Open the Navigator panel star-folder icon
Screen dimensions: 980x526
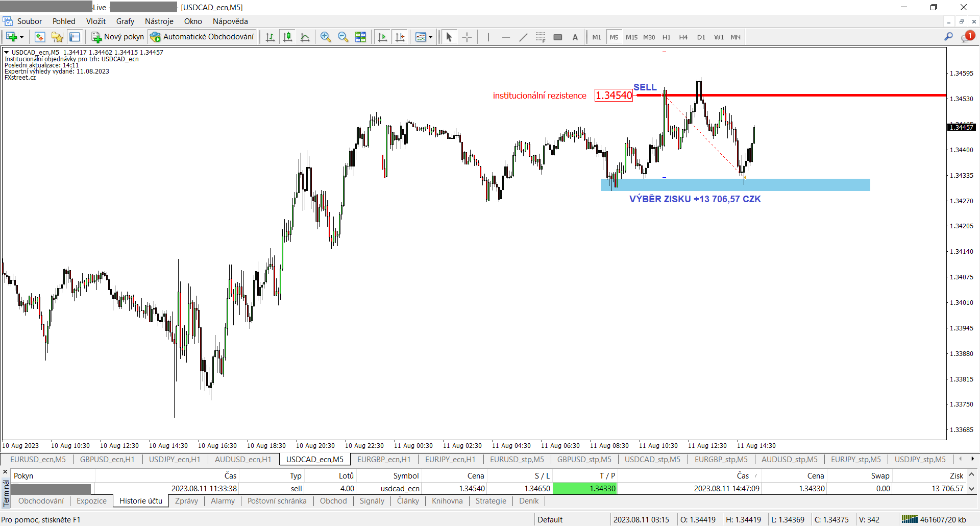(57, 37)
